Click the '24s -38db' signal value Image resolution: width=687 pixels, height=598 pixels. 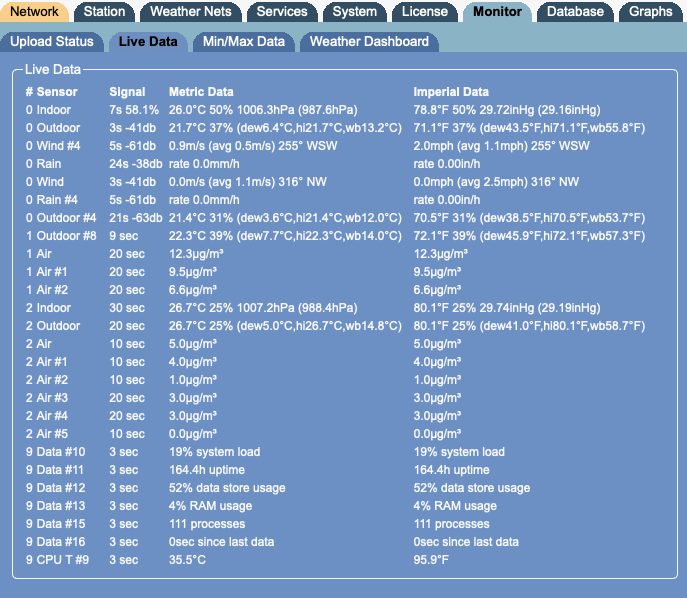coord(136,164)
